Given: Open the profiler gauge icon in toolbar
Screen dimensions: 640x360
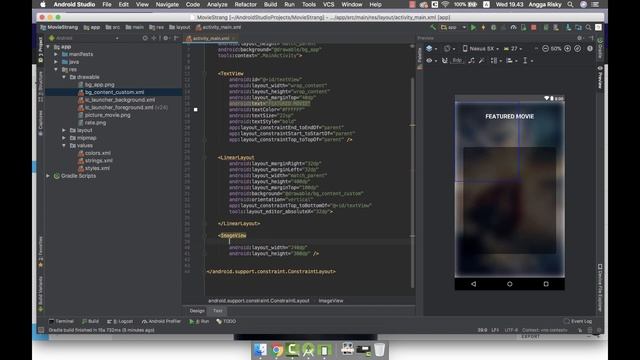Looking at the screenshot, I should pyautogui.click(x=513, y=27).
